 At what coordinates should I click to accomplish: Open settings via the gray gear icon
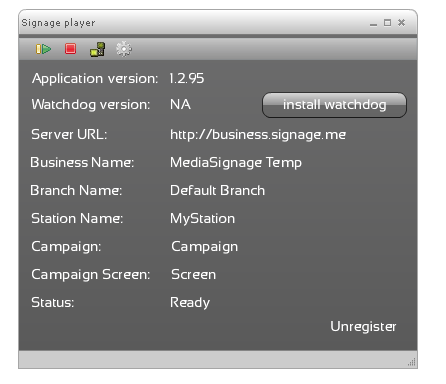(x=124, y=49)
